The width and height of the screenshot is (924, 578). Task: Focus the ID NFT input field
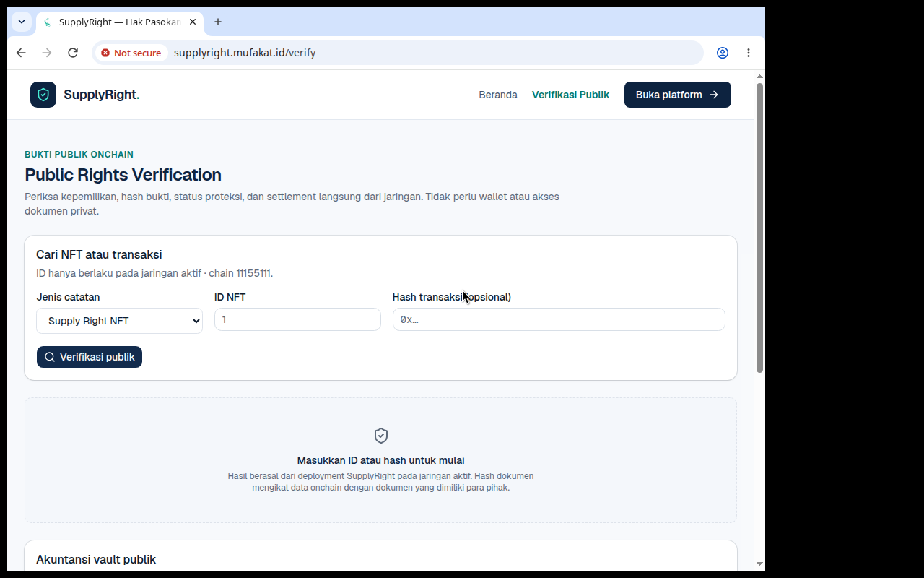pyautogui.click(x=297, y=319)
